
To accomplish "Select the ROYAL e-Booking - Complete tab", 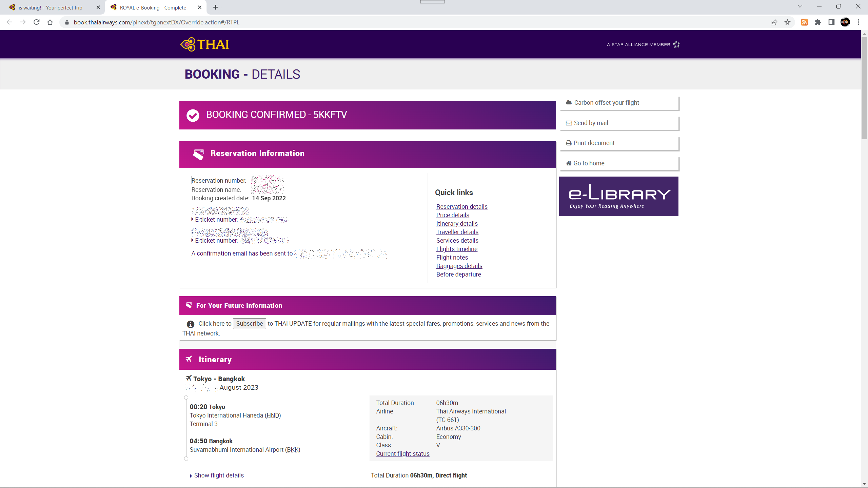I will 153,7.
